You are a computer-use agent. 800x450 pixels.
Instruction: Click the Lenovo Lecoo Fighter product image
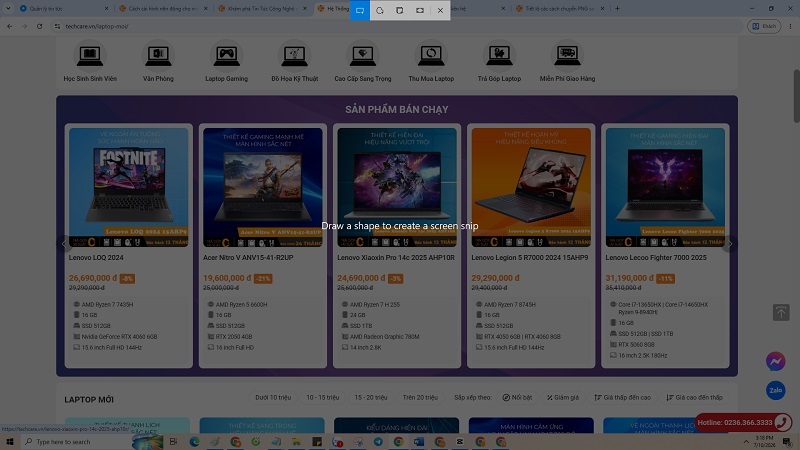click(665, 187)
